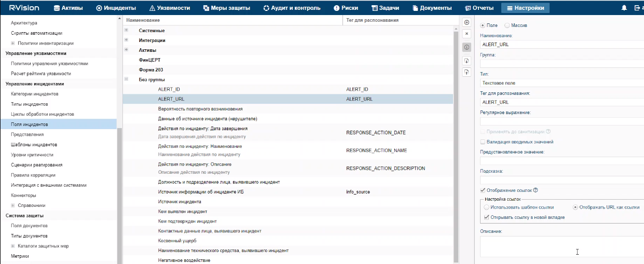The image size is (644, 264).
Task: Expand the Системные group
Action: point(126,30)
